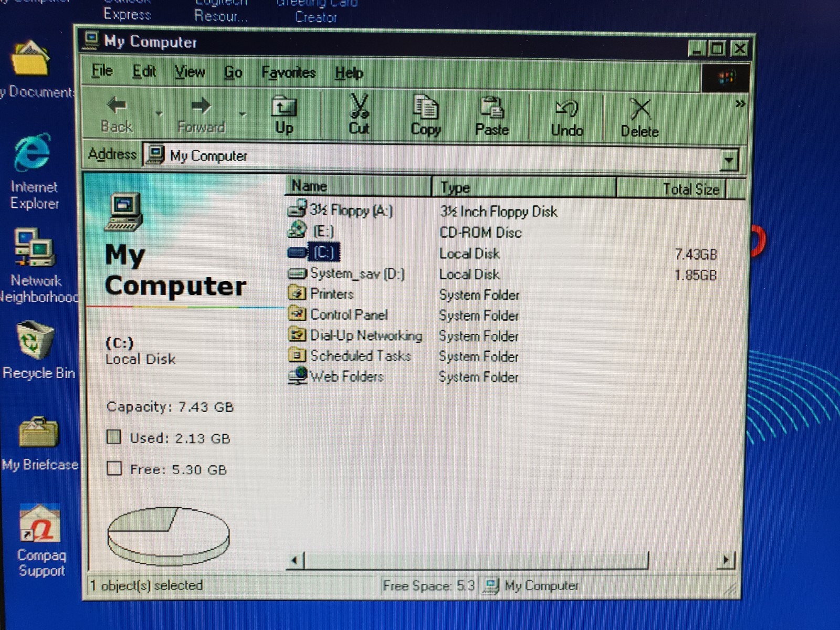Viewport: 840px width, 630px height.
Task: Click the My Computer title bar system icon
Action: (91, 40)
